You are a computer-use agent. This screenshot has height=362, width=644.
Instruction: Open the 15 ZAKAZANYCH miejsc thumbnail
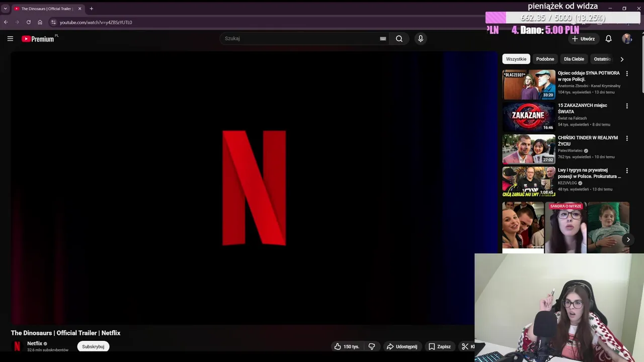[529, 117]
